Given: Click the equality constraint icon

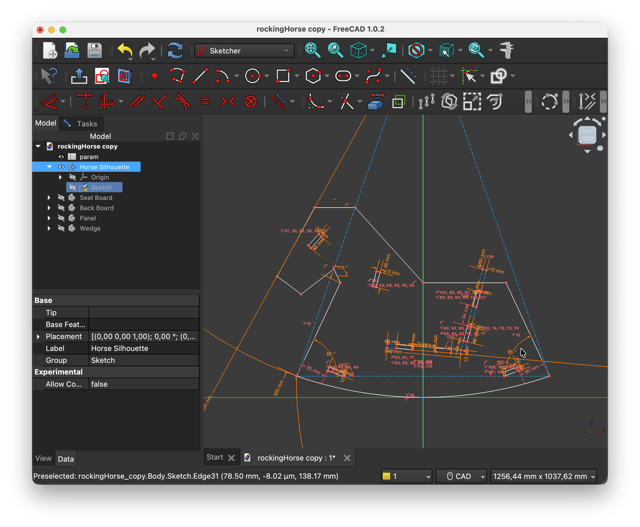Looking at the screenshot, I should pos(205,102).
